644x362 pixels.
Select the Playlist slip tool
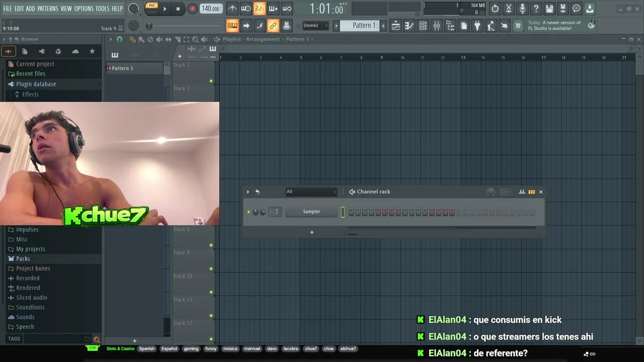tap(169, 39)
